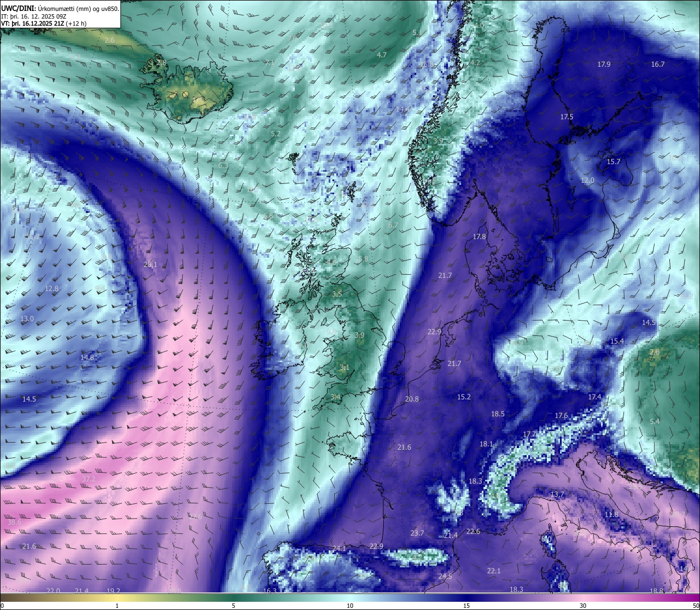The image size is (700, 610).
Task: Click the 26.1 value in Atlantic
Action: pos(150,264)
